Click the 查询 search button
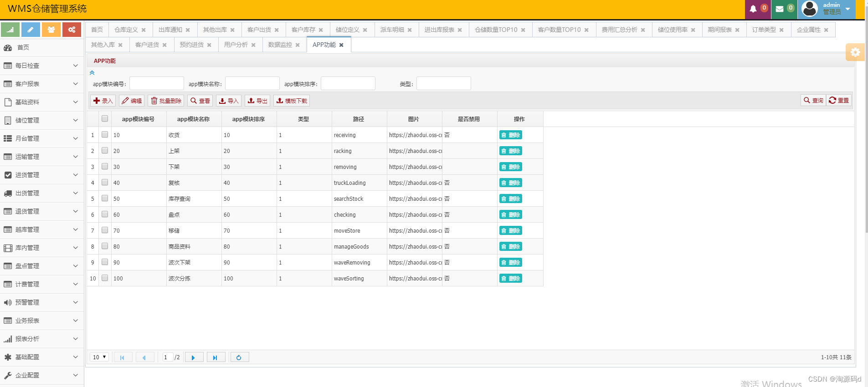This screenshot has height=387, width=868. 813,100
